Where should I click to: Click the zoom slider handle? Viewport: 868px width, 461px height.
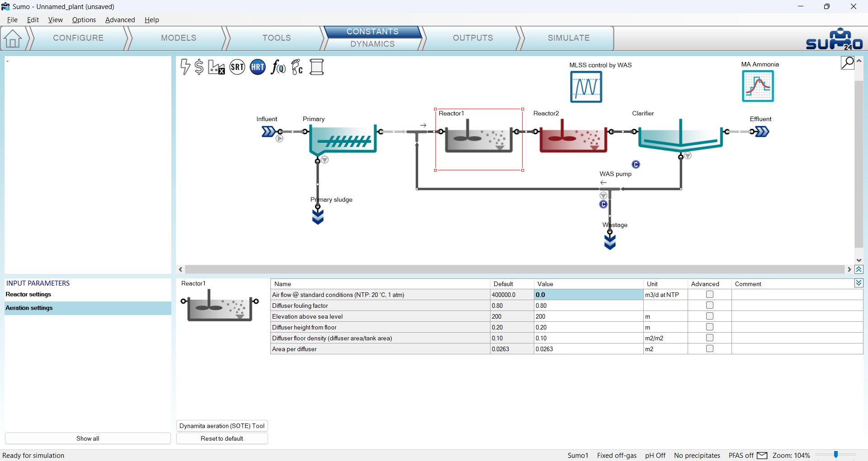tap(836, 455)
